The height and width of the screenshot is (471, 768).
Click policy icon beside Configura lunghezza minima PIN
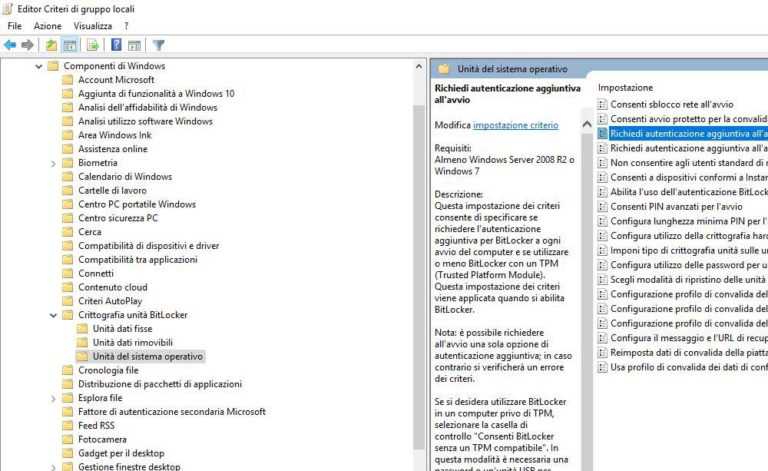[602, 221]
